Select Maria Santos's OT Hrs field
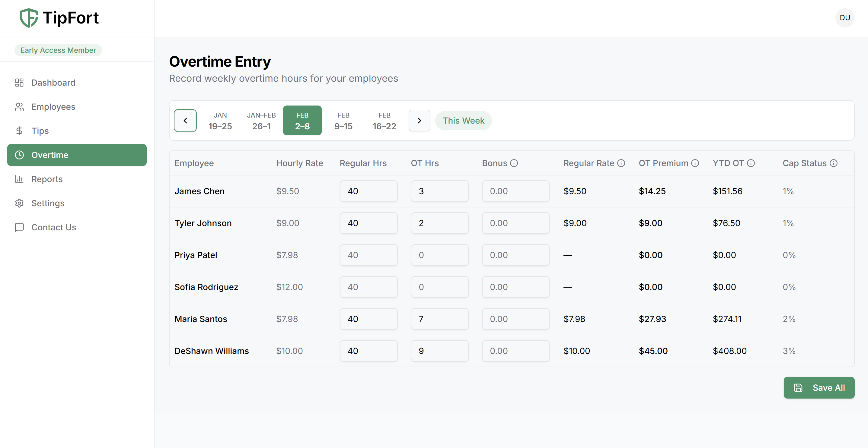Screen dimensions: 868x448 [439, 319]
